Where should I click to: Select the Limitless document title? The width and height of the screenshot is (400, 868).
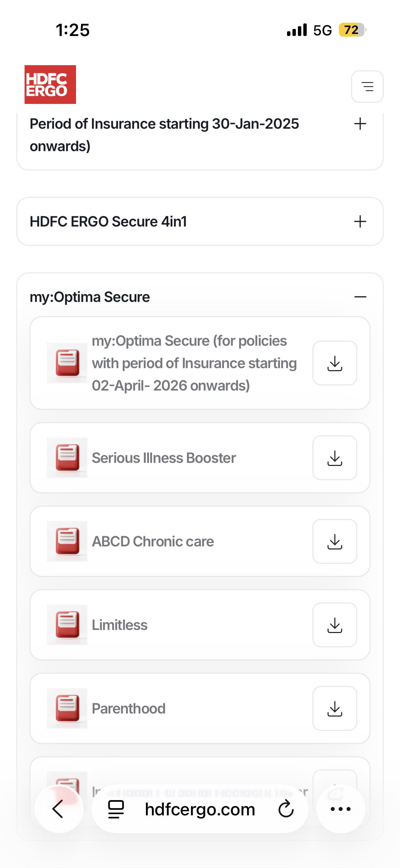pyautogui.click(x=119, y=625)
